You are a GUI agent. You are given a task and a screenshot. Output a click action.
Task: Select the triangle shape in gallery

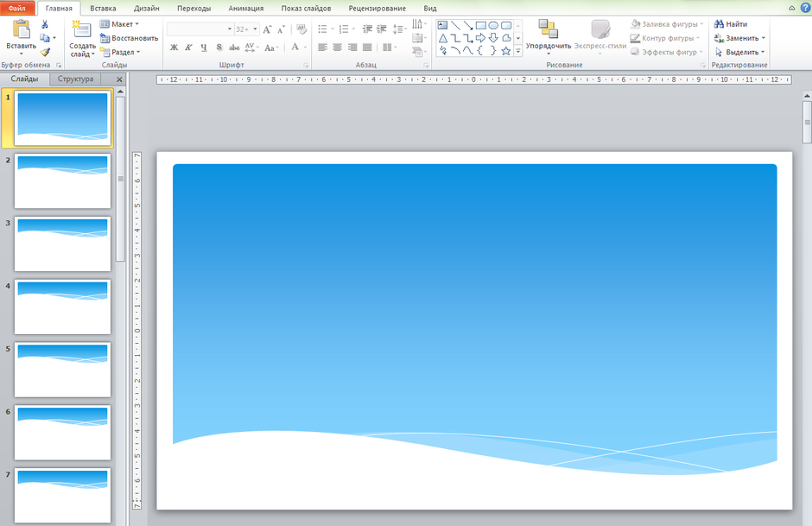(443, 38)
